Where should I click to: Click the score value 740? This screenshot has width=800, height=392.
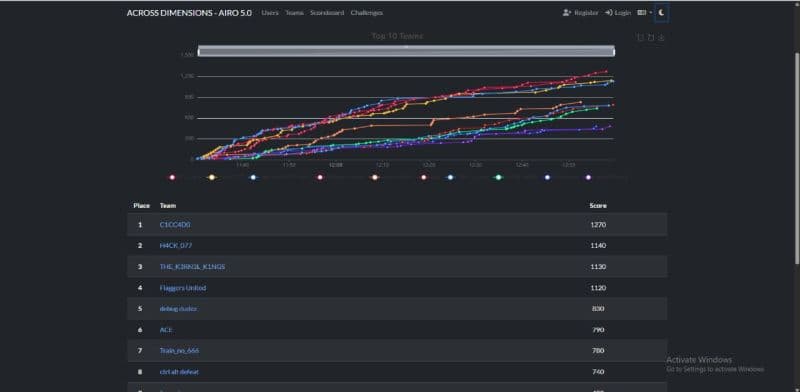coord(598,372)
